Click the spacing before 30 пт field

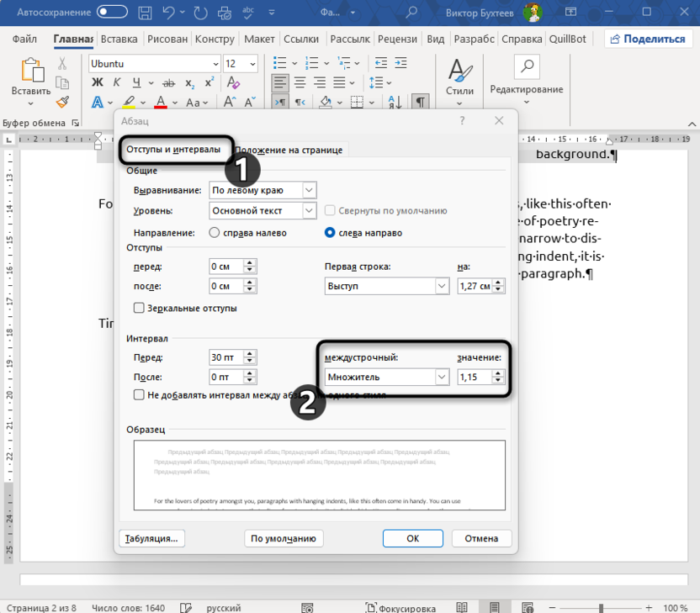(225, 357)
